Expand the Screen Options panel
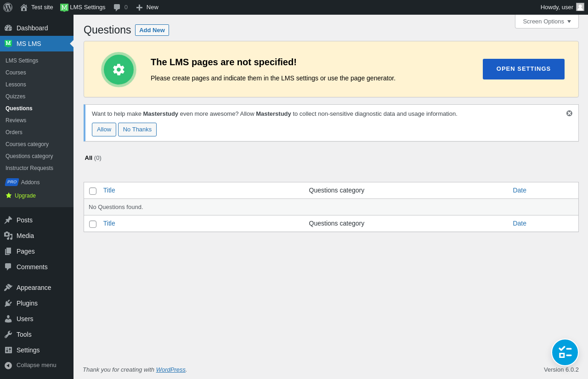The image size is (588, 379). [547, 21]
